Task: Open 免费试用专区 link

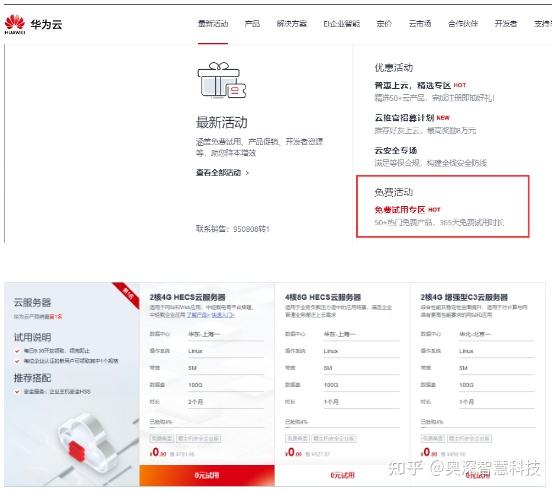Action: tap(400, 210)
